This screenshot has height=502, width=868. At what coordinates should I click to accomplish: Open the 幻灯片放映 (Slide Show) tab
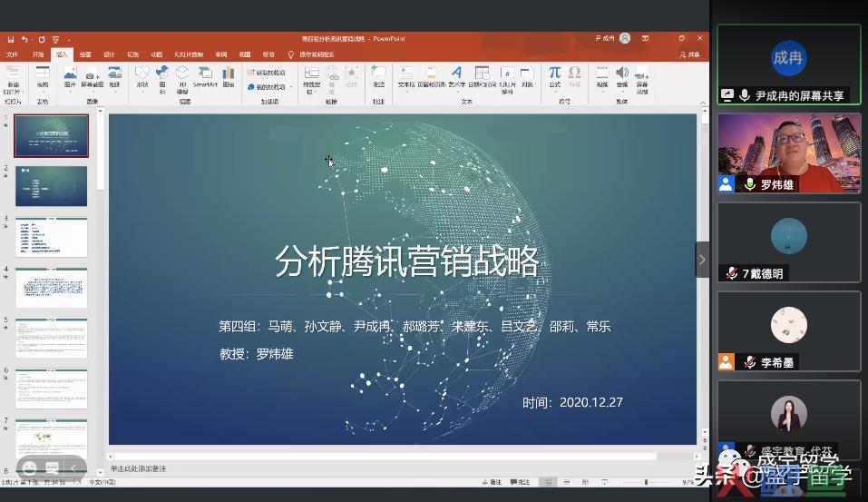[x=189, y=54]
